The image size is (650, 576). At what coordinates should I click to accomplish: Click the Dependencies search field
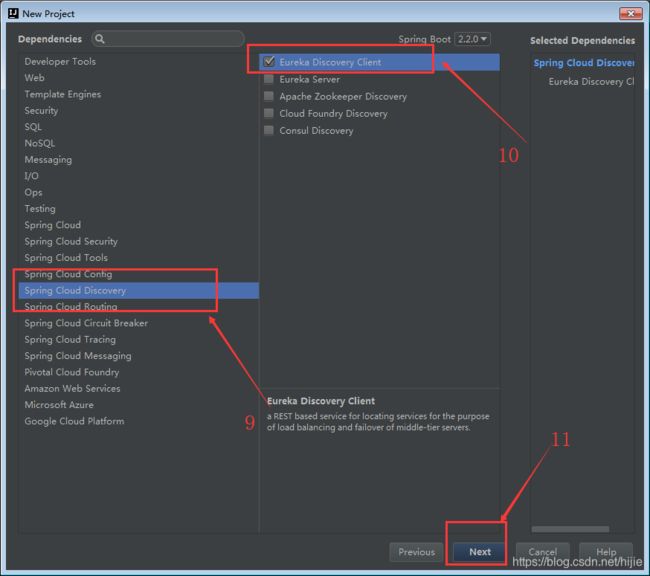(x=168, y=39)
